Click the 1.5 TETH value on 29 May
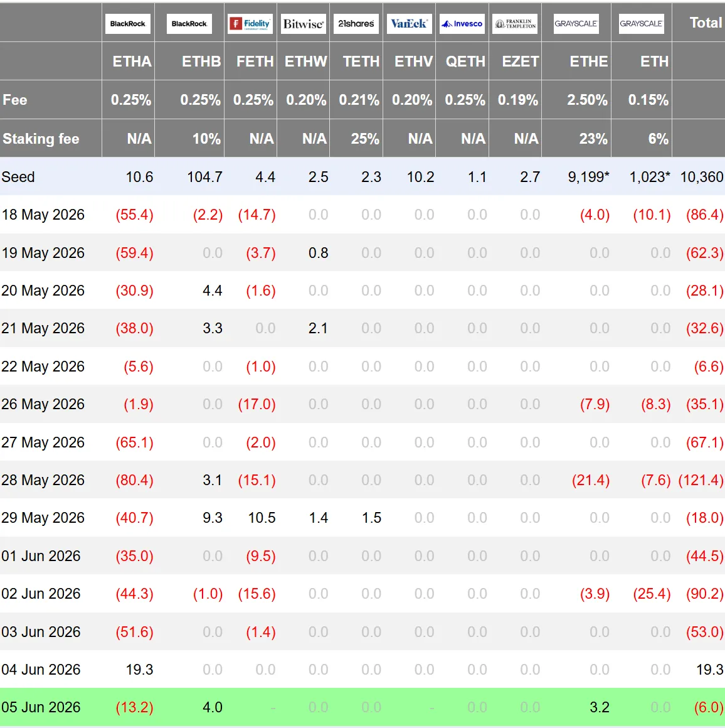Image resolution: width=725 pixels, height=728 pixels. 371,518
